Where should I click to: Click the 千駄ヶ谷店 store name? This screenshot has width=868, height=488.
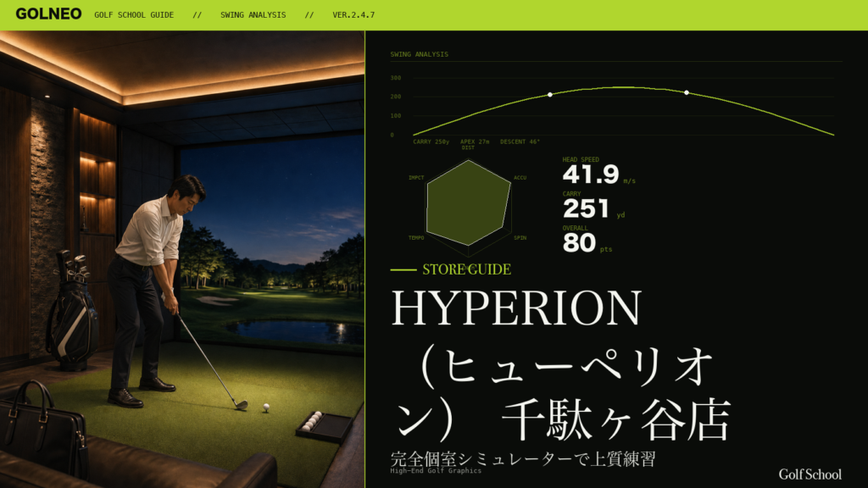[616, 419]
